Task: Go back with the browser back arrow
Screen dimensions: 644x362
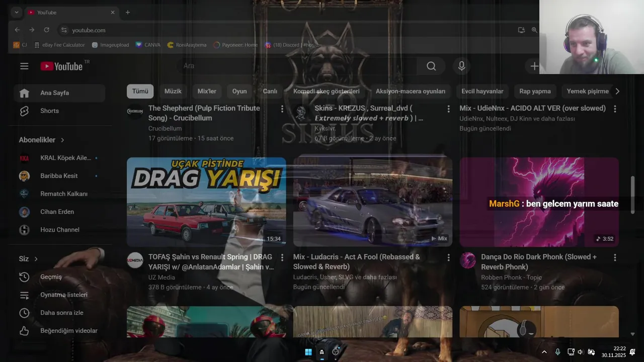Action: click(x=17, y=30)
